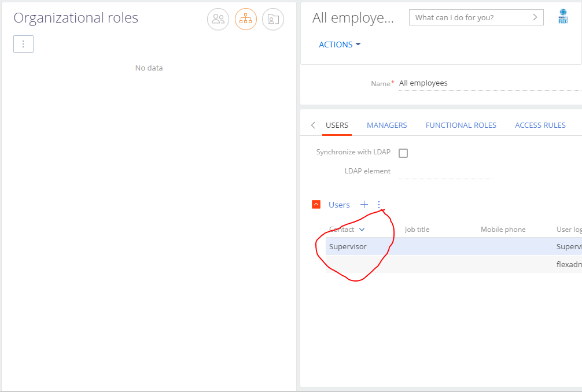Add a new user with the plus icon
582x392 pixels.
coord(364,204)
